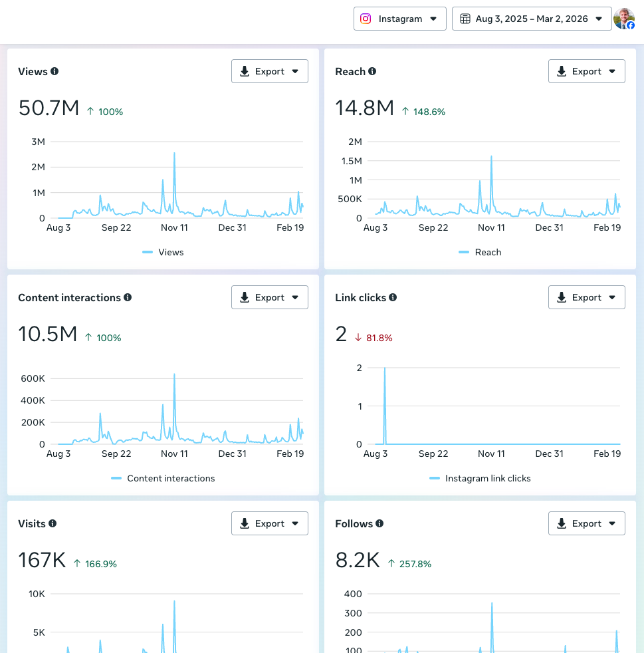Expand the Reach Export dropdown arrow

pyautogui.click(x=612, y=71)
